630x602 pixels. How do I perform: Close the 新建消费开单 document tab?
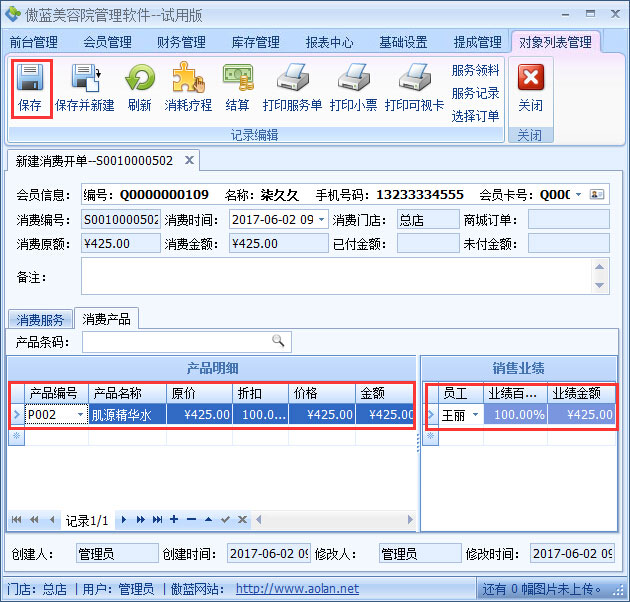point(188,159)
